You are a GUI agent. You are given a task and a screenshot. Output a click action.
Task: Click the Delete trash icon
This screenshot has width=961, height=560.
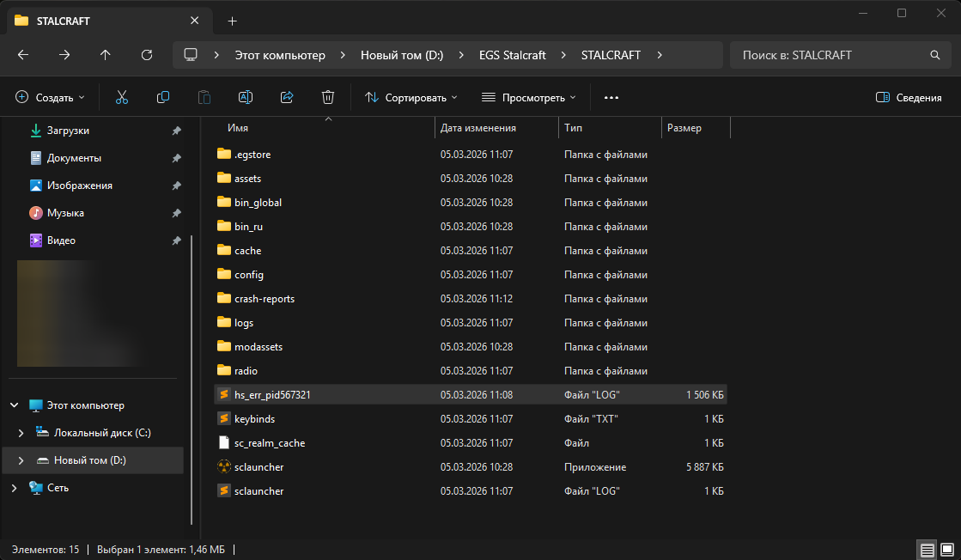[328, 98]
